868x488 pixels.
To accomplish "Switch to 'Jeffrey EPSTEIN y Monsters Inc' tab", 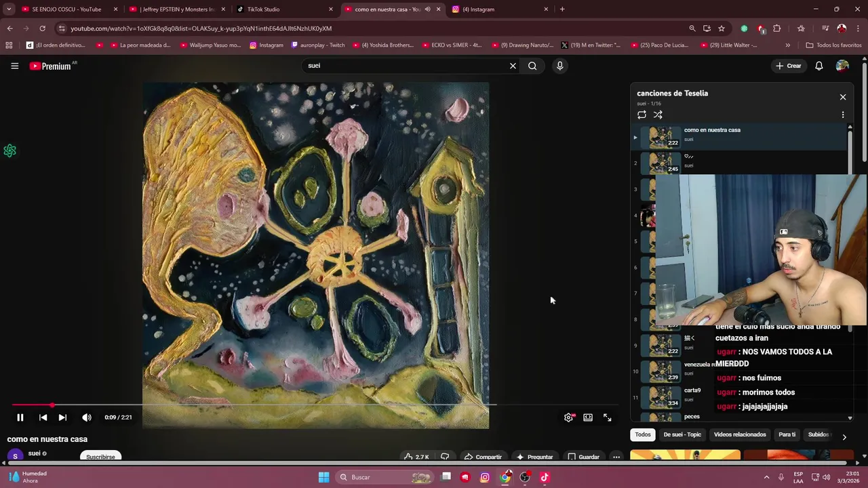I will [178, 9].
